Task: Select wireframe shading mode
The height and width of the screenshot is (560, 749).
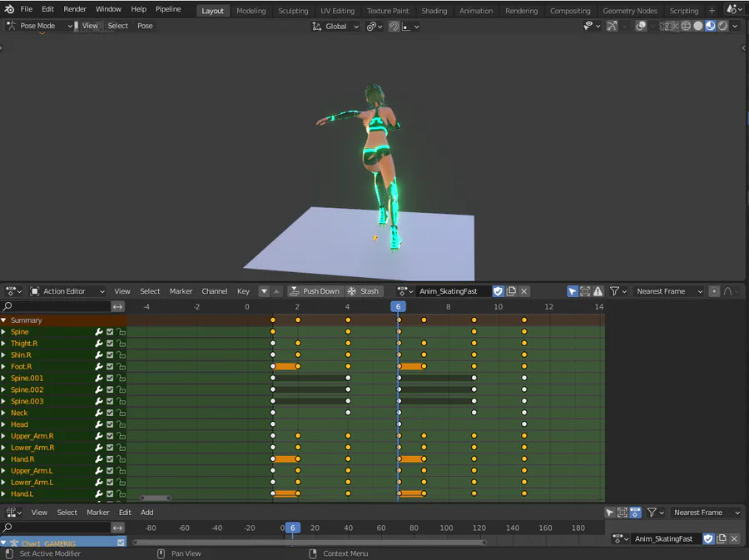Action: 686,26
